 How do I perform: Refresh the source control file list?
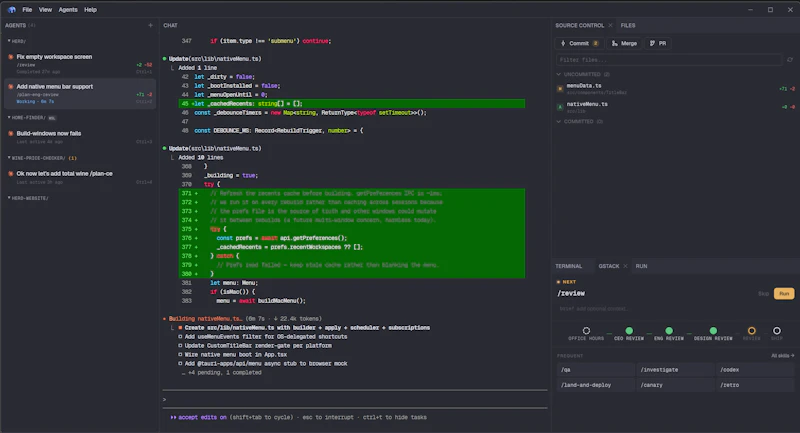[x=790, y=60]
